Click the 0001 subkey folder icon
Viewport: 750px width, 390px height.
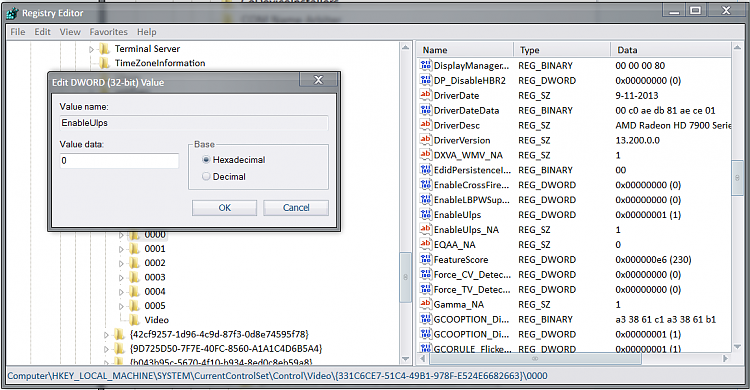(134, 249)
